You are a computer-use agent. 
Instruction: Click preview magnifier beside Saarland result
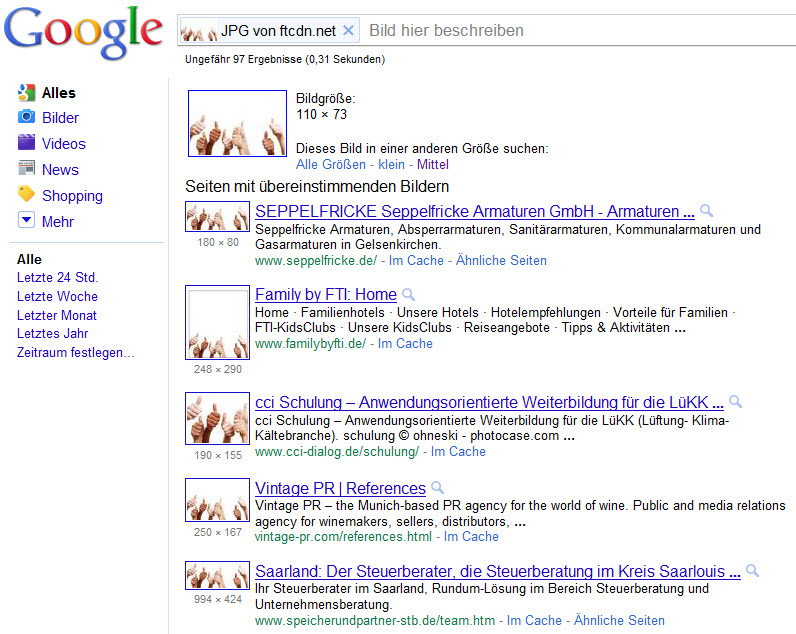(752, 571)
